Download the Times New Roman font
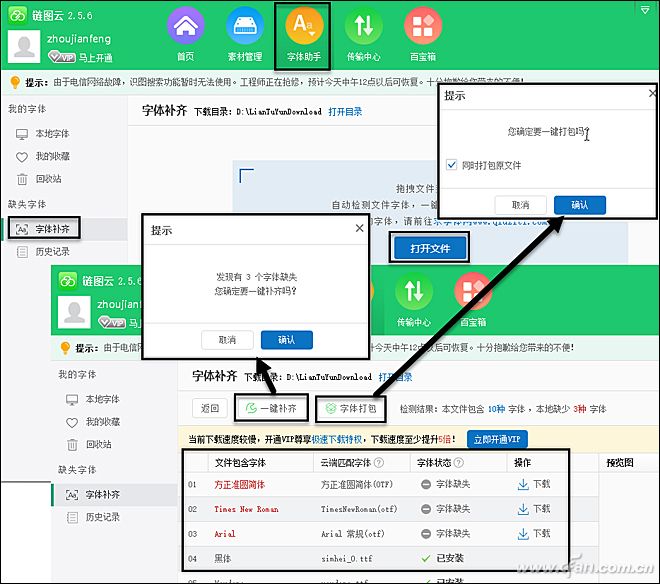660x584 pixels. 534,509
